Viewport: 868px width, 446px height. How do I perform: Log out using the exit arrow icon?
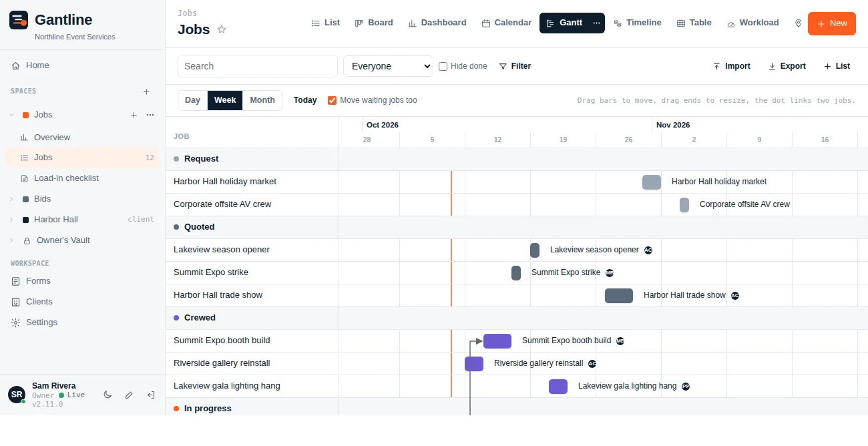point(151,395)
